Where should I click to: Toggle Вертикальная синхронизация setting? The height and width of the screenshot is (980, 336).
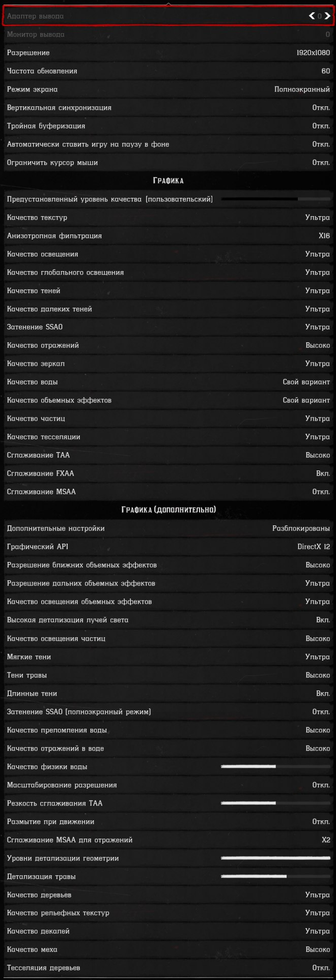point(321,108)
